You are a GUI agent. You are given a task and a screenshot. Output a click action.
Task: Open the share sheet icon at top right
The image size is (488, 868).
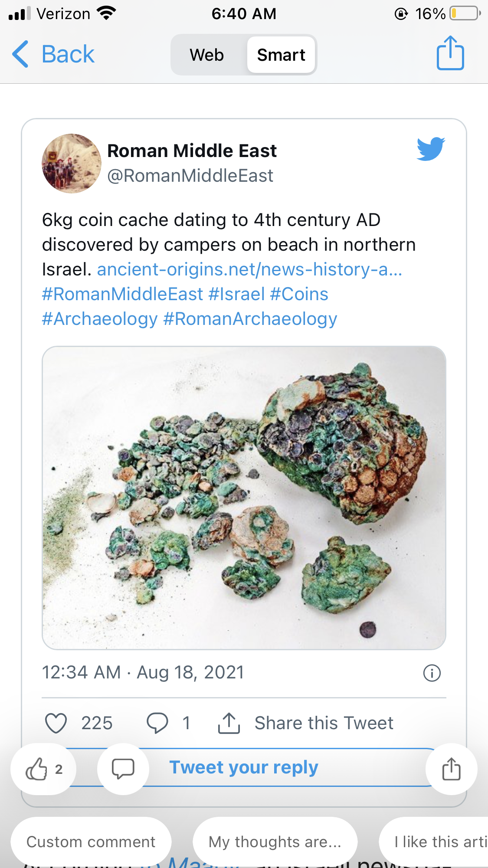(x=450, y=53)
